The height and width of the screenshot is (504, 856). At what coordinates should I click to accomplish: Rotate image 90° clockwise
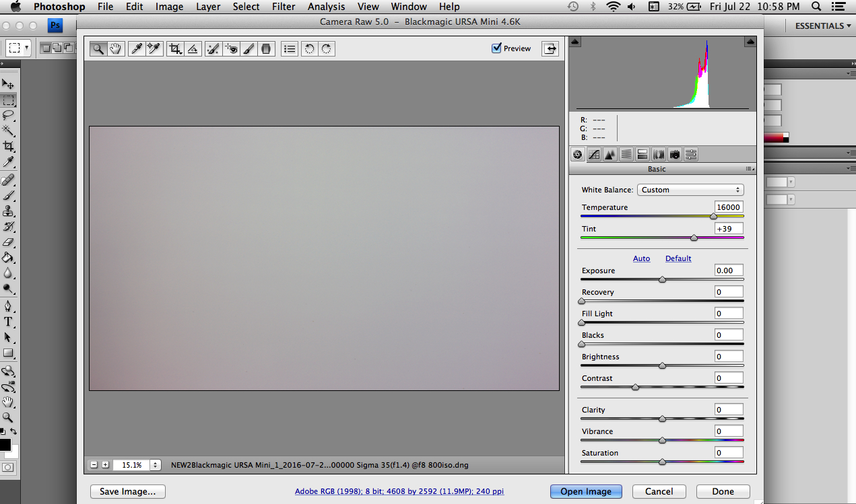point(327,48)
